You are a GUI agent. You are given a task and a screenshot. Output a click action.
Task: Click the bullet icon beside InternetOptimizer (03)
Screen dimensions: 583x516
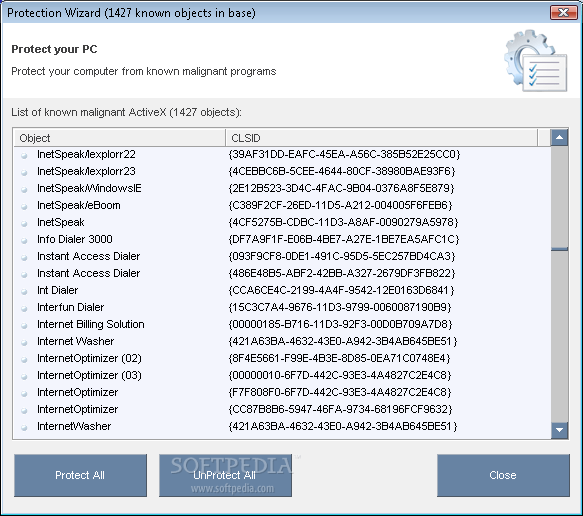(x=24, y=377)
